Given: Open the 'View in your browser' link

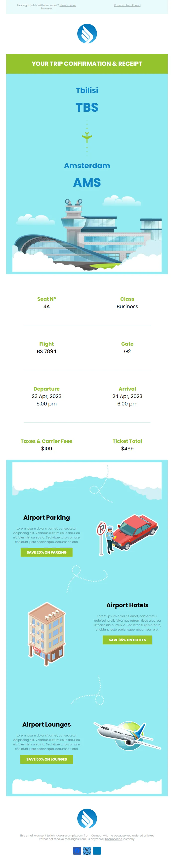Looking at the screenshot, I should click(x=67, y=5).
